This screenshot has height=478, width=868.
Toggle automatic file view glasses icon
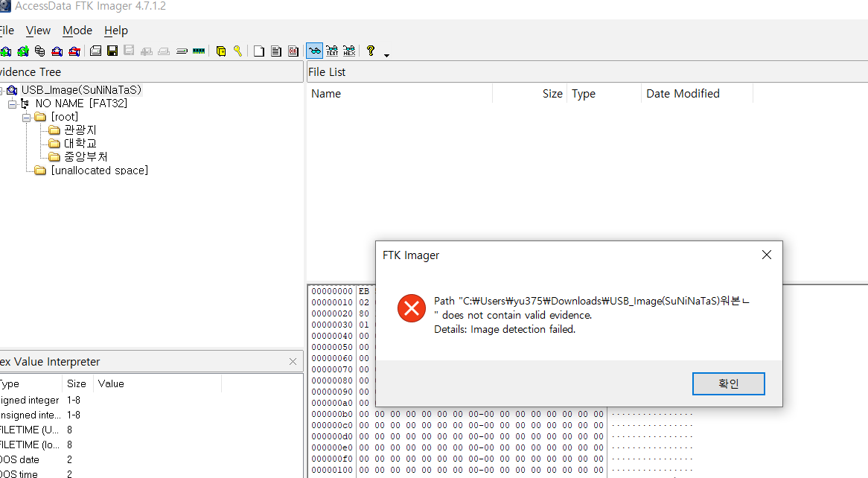click(x=314, y=51)
